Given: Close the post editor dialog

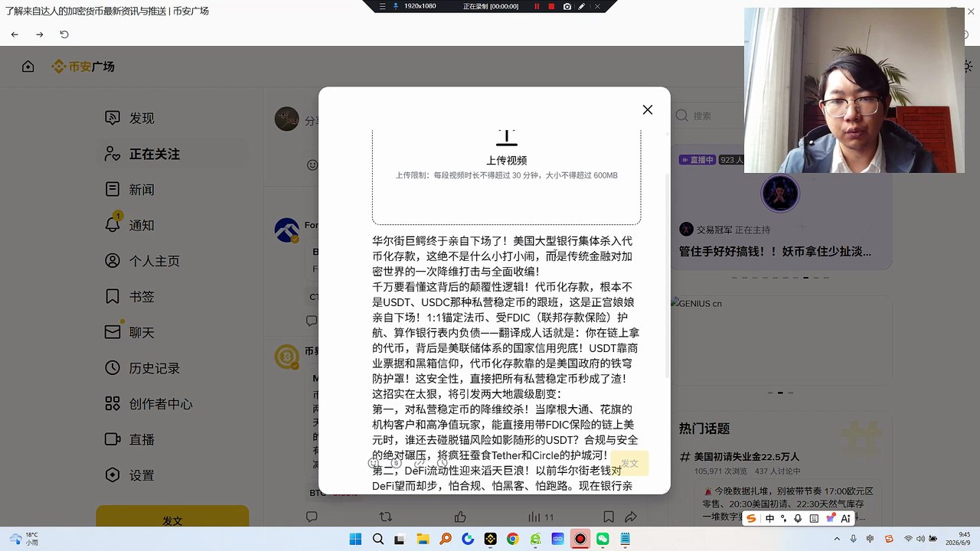Looking at the screenshot, I should click(x=648, y=109).
